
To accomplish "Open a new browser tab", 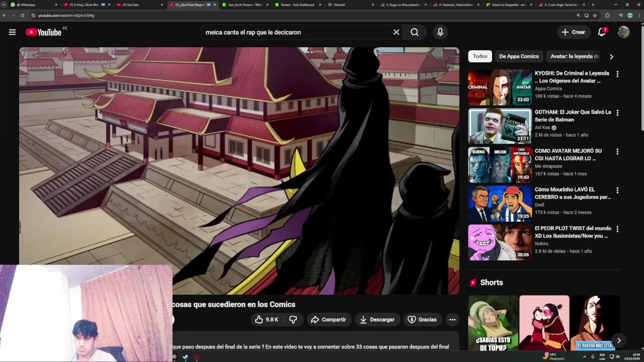I will (x=593, y=5).
